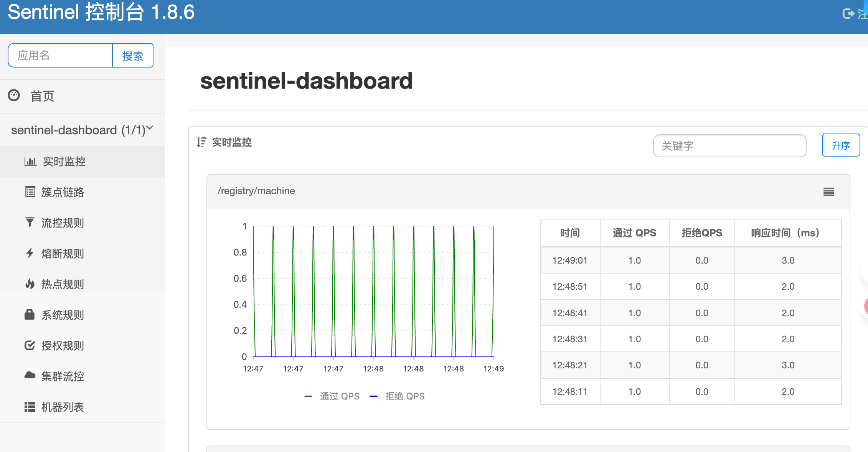This screenshot has height=452, width=868.
Task: Open the 流控规则 menu item
Action: click(x=83, y=223)
